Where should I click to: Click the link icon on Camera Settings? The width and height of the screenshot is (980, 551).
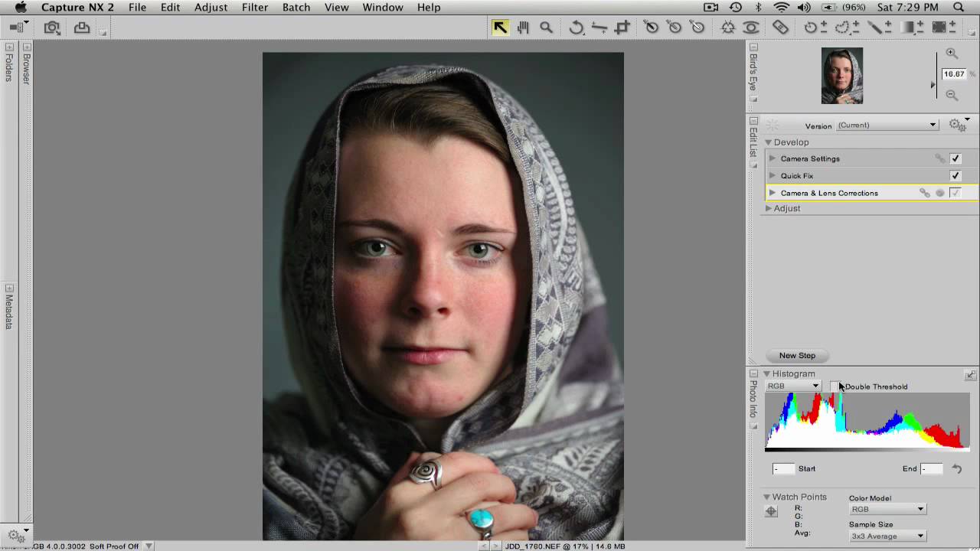(x=939, y=158)
